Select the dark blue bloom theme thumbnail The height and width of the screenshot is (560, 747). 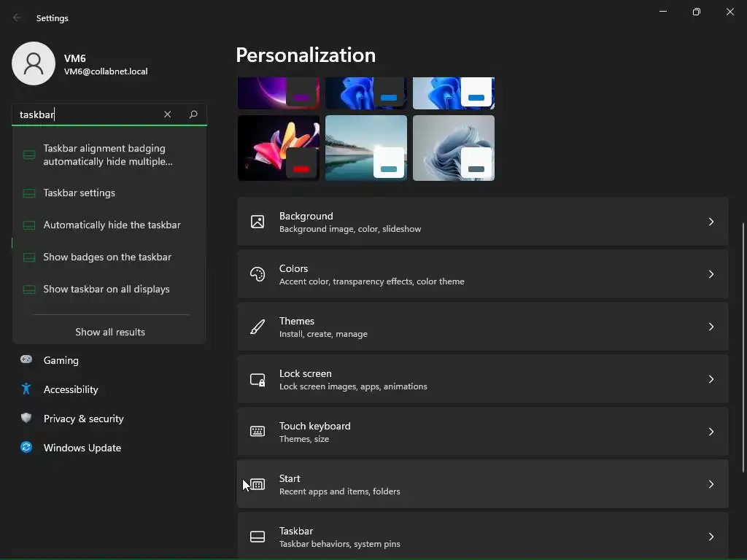coord(366,93)
